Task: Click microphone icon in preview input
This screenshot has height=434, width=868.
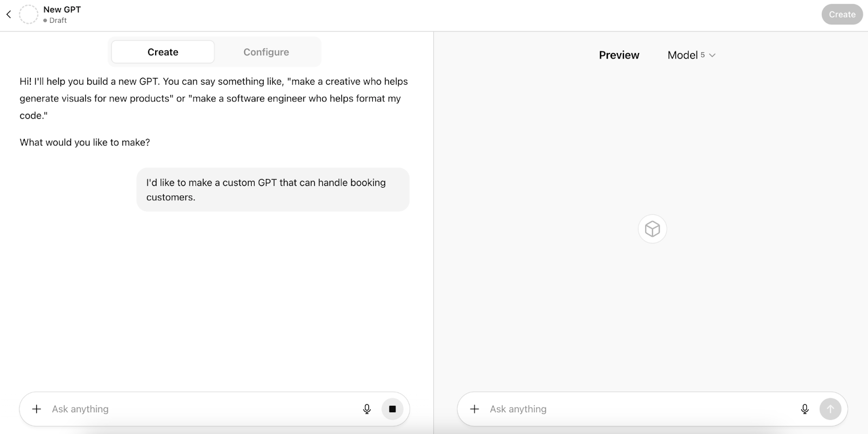Action: point(805,409)
